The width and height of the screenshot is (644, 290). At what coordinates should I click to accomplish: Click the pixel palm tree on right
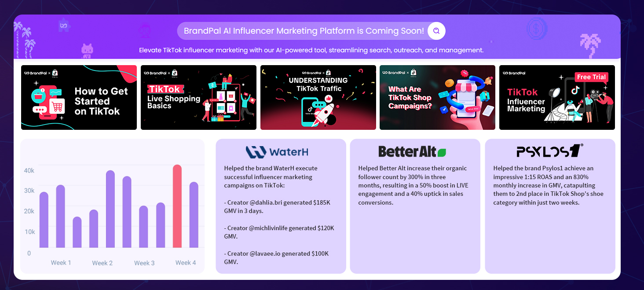pos(590,45)
